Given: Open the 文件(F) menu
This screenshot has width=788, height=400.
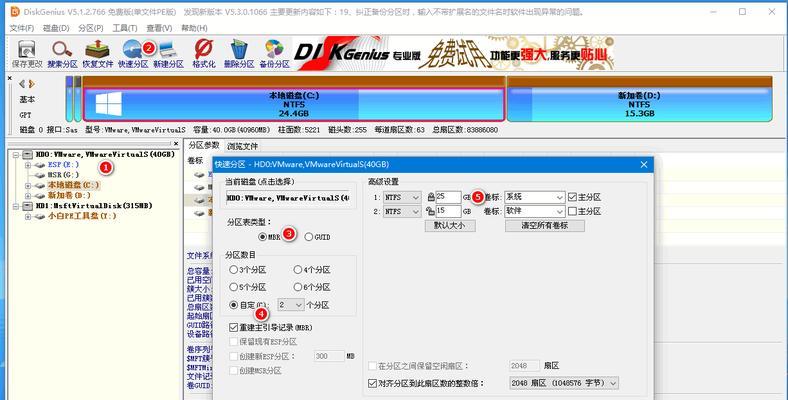Looking at the screenshot, I should [22, 28].
